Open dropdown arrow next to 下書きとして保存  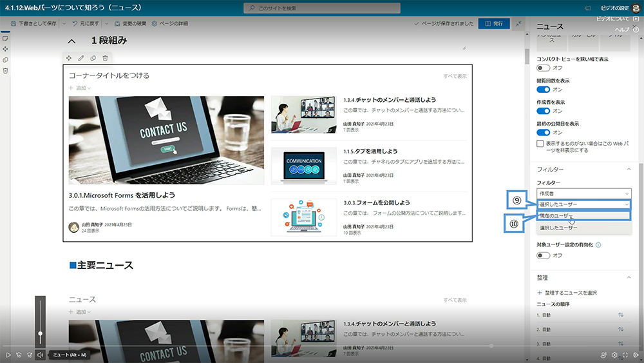point(64,23)
